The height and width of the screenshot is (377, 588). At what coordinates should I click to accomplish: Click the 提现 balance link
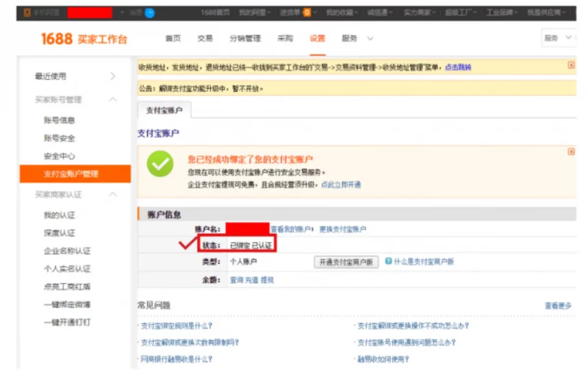267,280
